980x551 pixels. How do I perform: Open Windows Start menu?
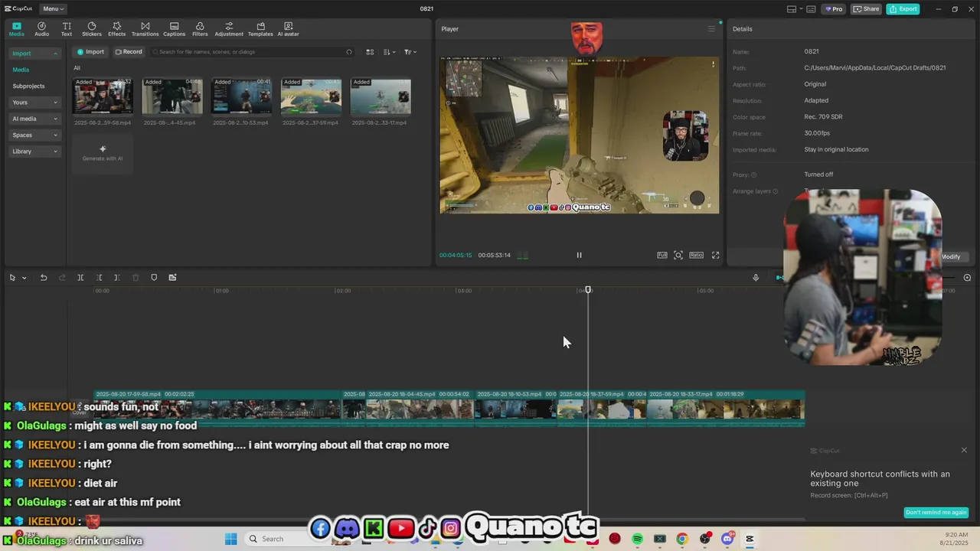(x=231, y=539)
